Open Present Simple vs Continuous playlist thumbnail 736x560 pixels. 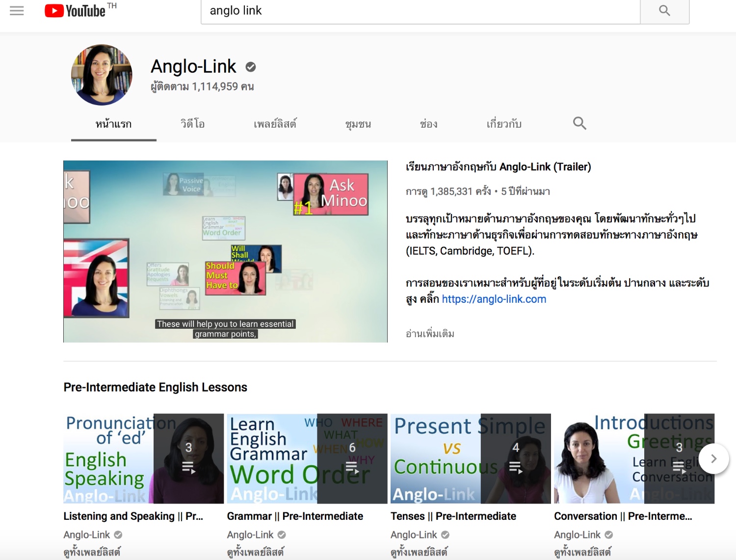(471, 458)
